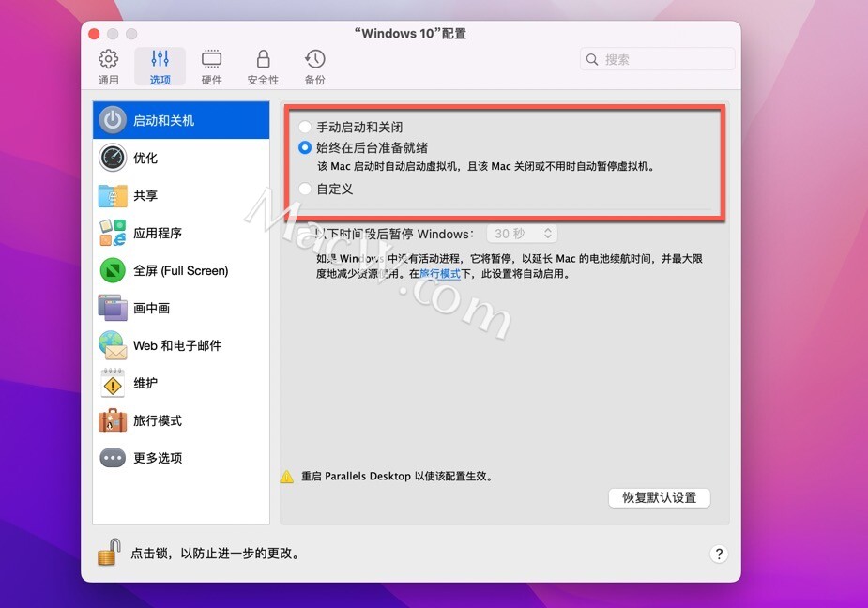868x608 pixels.
Task: Click the 全屏 (Full Screen) green icon
Action: pos(113,270)
